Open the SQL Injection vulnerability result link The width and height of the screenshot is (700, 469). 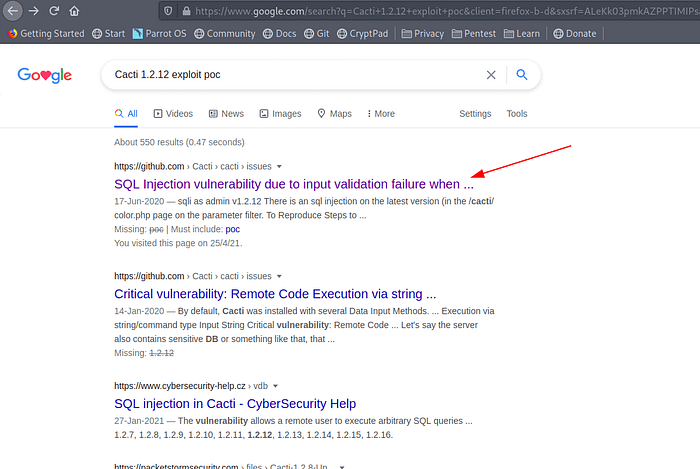[x=294, y=184]
